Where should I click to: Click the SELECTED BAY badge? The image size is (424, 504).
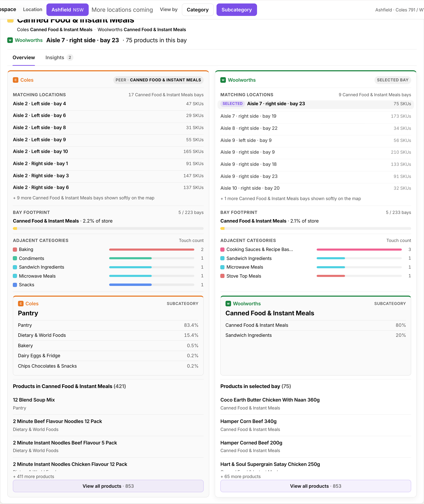[x=392, y=80]
